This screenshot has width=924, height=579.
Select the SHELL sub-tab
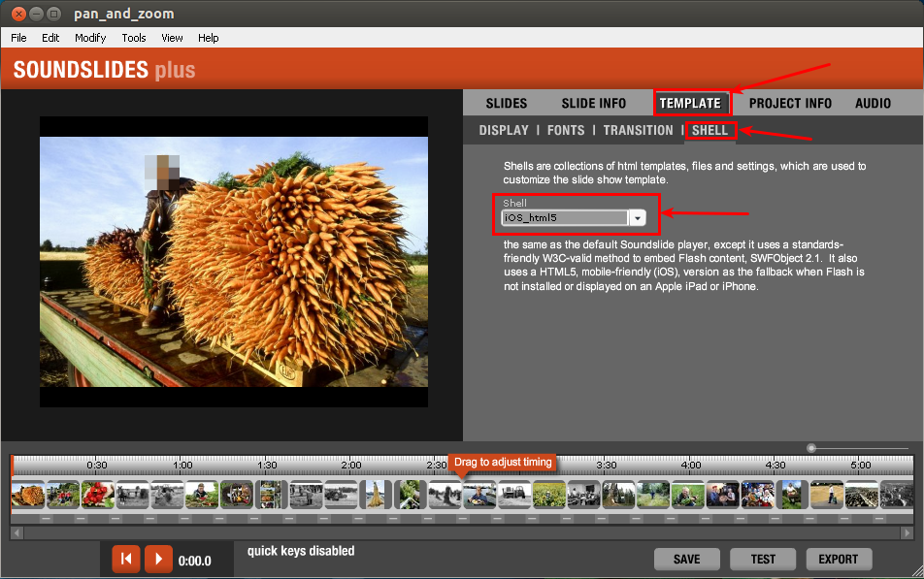pyautogui.click(x=710, y=130)
